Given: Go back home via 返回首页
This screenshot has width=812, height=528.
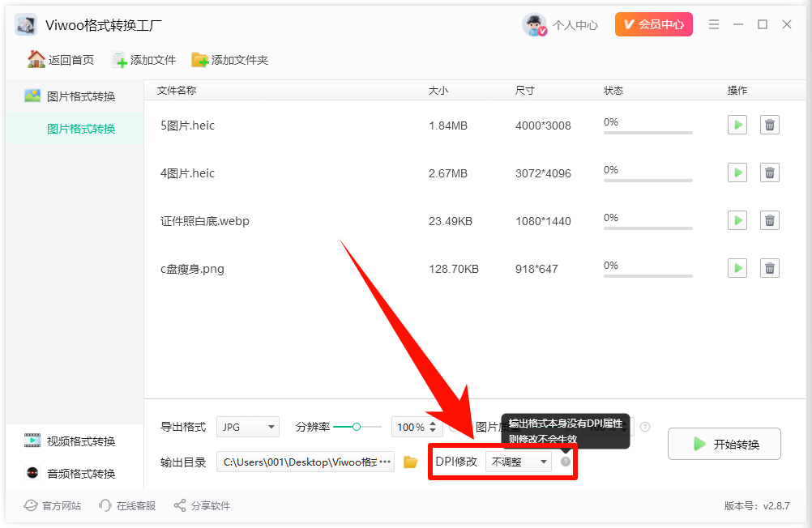Looking at the screenshot, I should coord(61,60).
